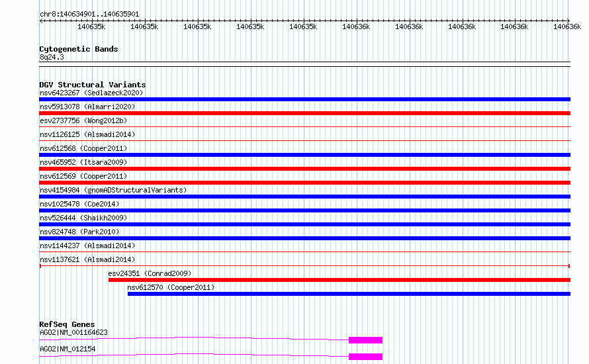Click the blue bar for nsv4154984
589x364 pixels.
(304, 197)
